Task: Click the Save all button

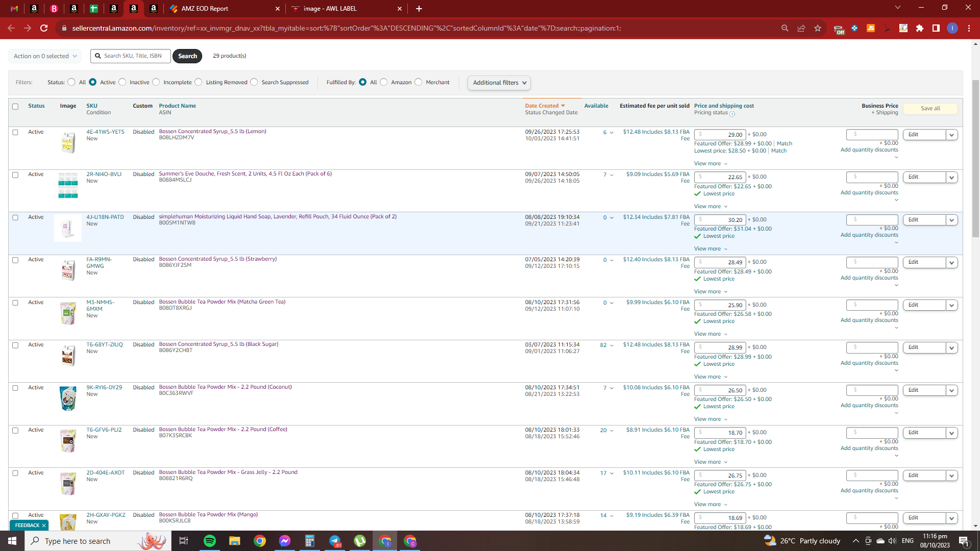Action: click(930, 109)
